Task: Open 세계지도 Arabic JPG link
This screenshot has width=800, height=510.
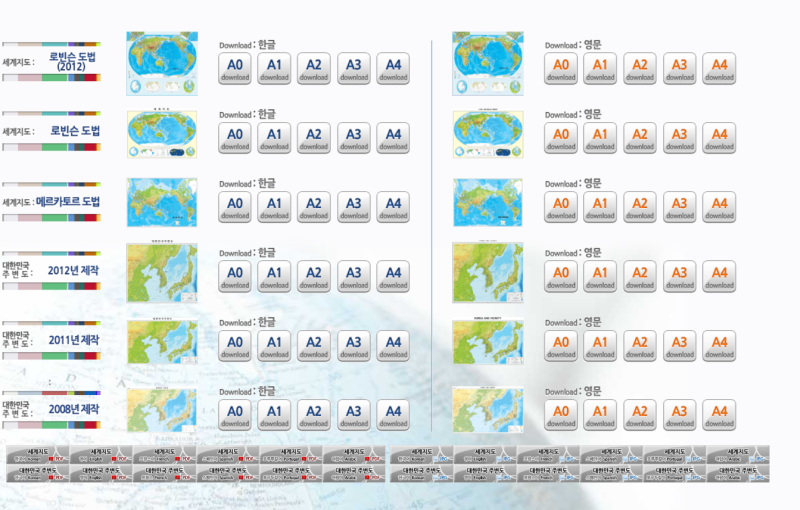Action: pyautogui.click(x=738, y=455)
